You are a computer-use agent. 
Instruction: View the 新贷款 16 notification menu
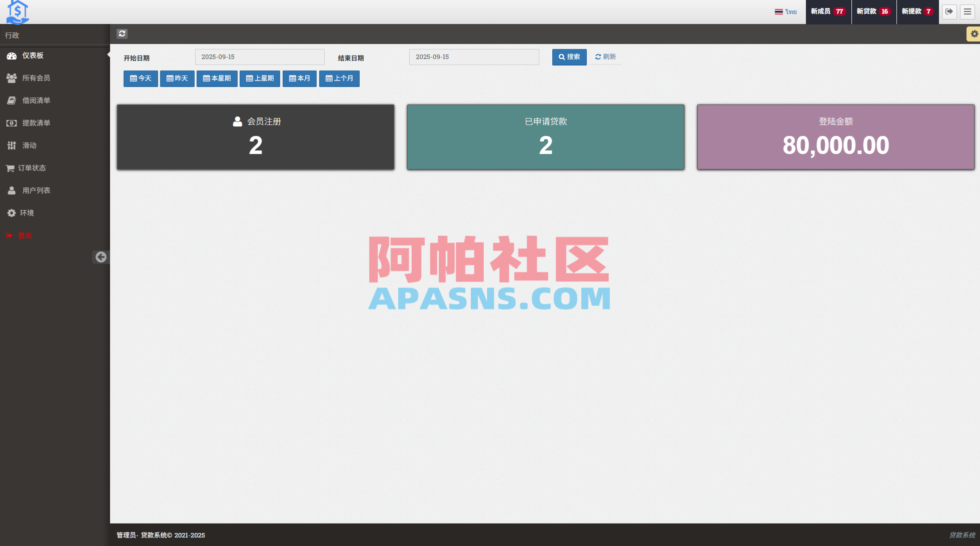click(x=873, y=11)
